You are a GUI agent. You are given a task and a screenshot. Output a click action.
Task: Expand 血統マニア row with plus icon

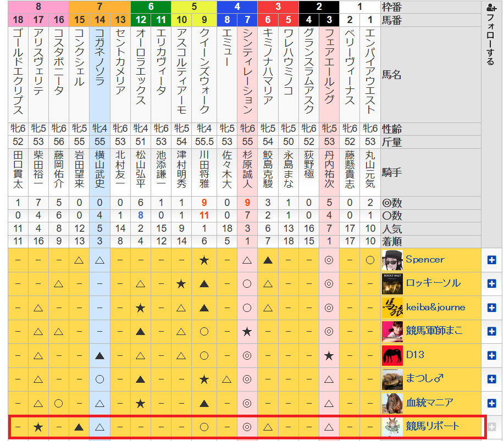tap(492, 403)
